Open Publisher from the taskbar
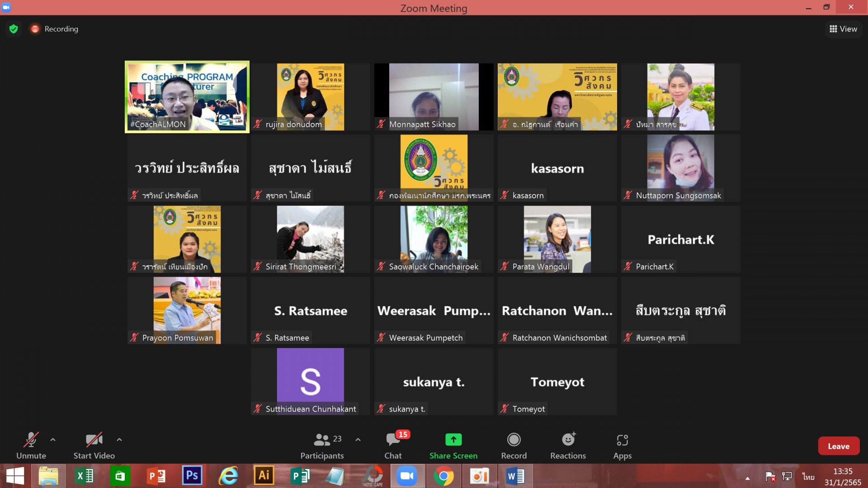The width and height of the screenshot is (868, 488). (x=300, y=476)
